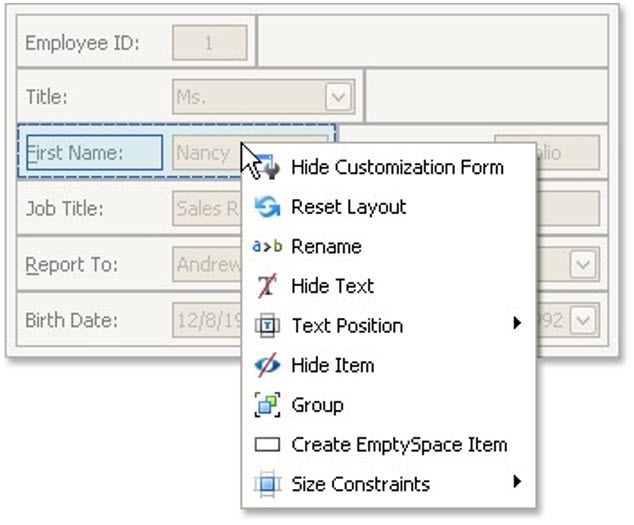Click the Text Position icon
The height and width of the screenshot is (525, 634).
coord(267,326)
